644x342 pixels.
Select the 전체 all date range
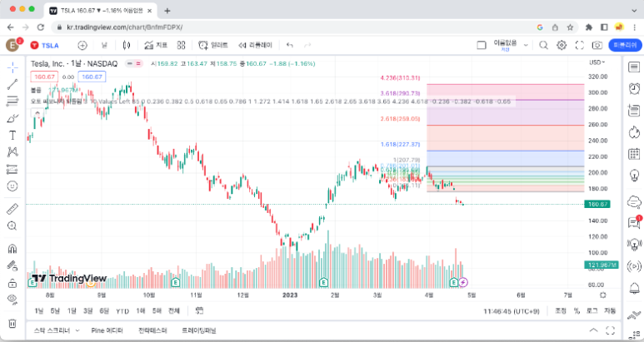coord(174,311)
